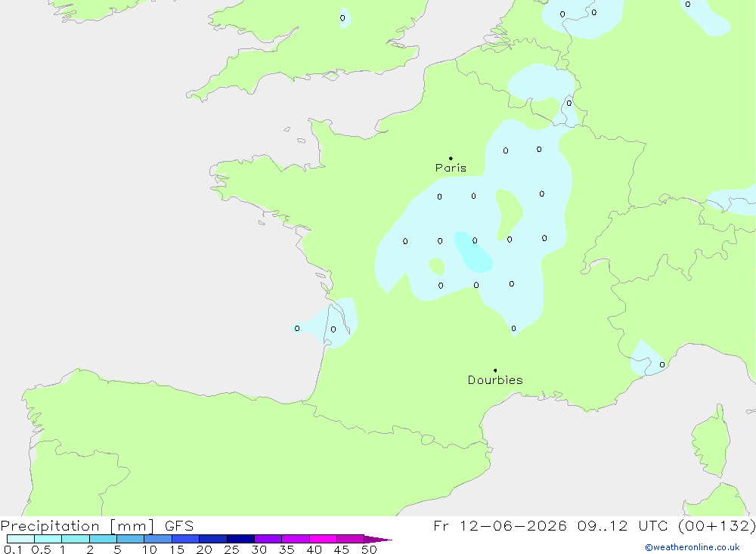
Task: Click the zero value marker over southern England
Action: tap(342, 18)
